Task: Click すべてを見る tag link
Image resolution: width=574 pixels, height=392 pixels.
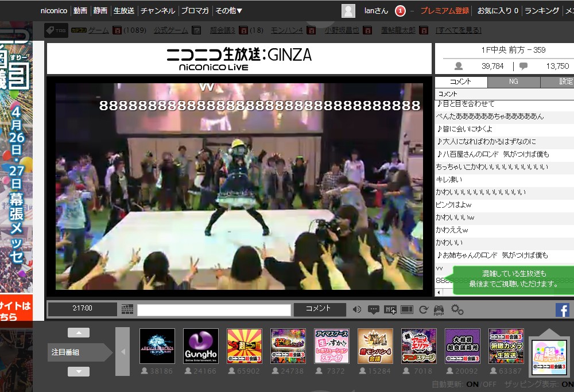Action: [459, 30]
